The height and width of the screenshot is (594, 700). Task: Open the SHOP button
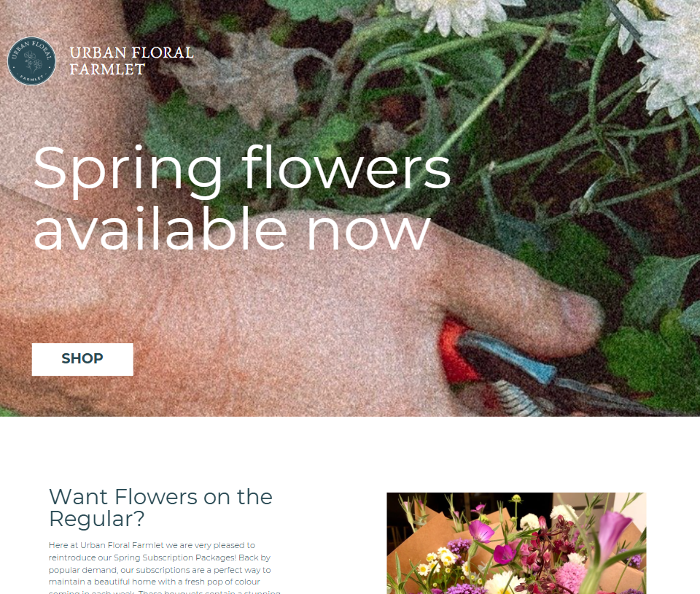[x=82, y=359]
